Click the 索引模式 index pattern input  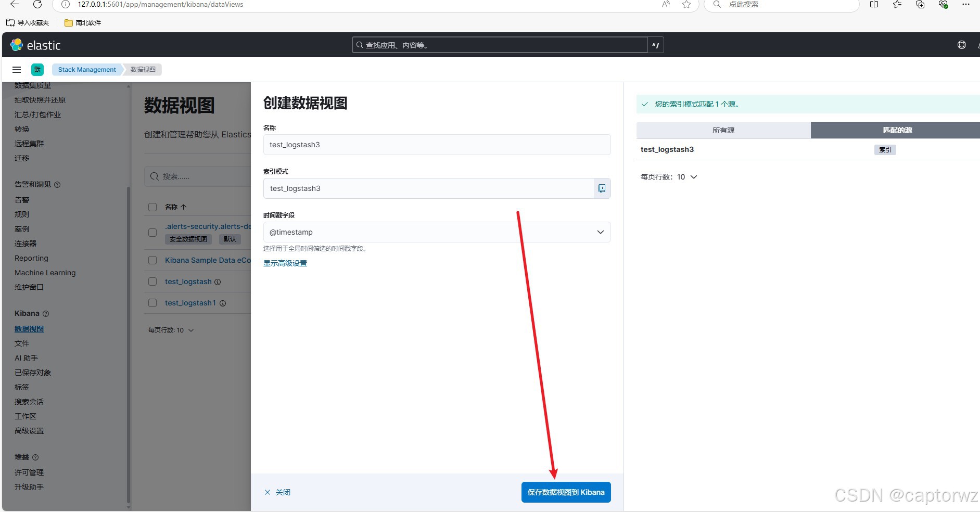pos(429,188)
